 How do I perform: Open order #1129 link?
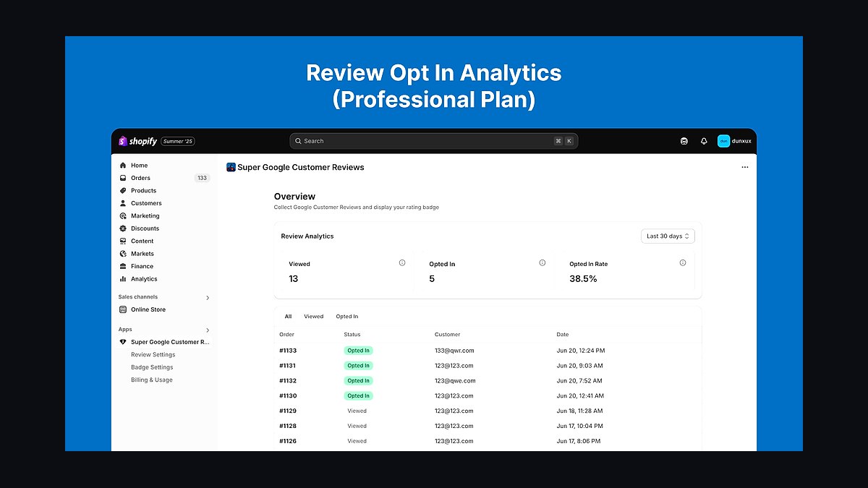point(288,411)
